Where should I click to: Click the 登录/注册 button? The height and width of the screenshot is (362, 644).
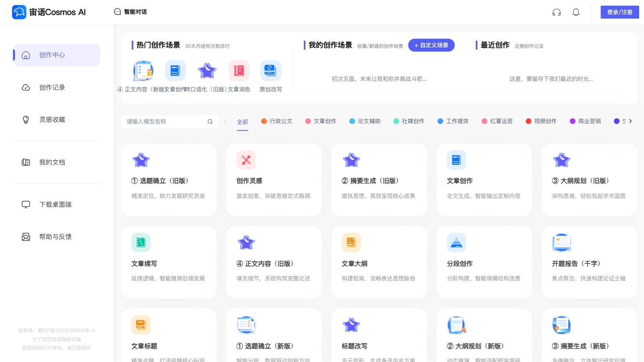tap(619, 12)
